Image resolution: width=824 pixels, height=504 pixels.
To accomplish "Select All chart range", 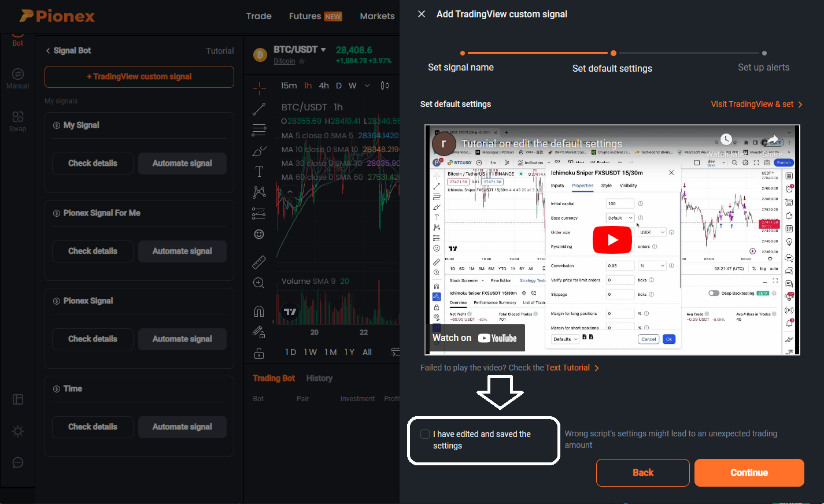I will pos(367,352).
